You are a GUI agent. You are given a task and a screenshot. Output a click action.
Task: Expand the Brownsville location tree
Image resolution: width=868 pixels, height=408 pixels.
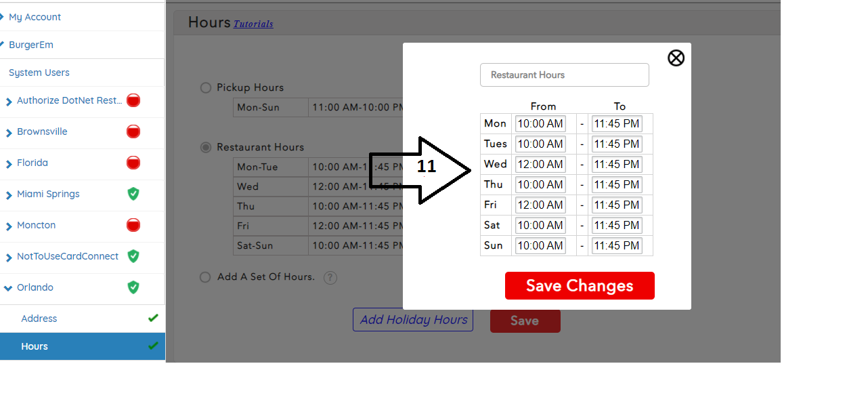click(x=9, y=132)
